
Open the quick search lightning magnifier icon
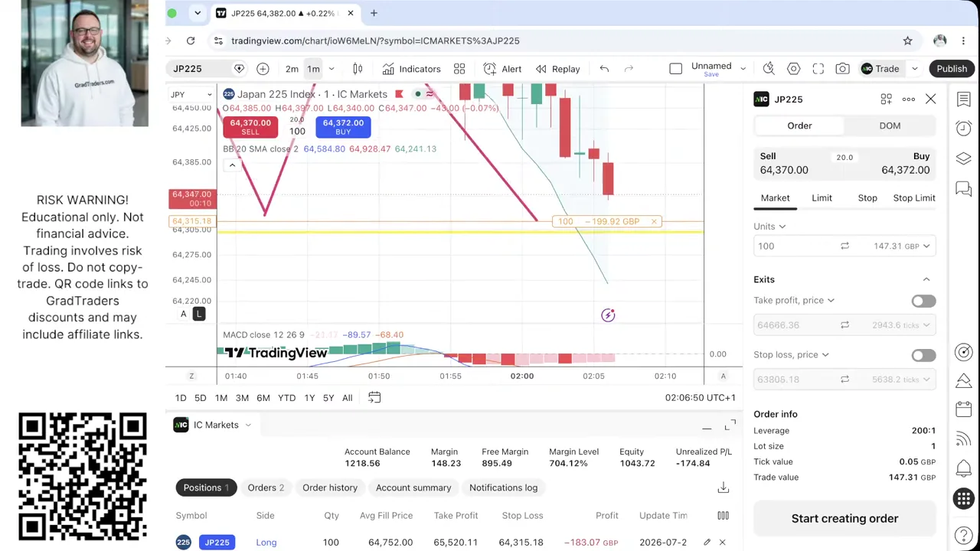coord(769,69)
